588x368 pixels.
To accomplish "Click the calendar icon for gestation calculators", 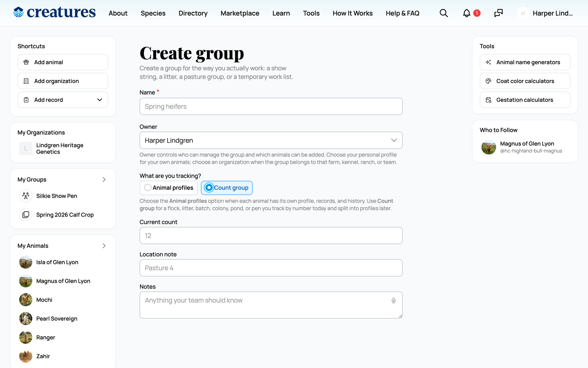I will (x=488, y=100).
